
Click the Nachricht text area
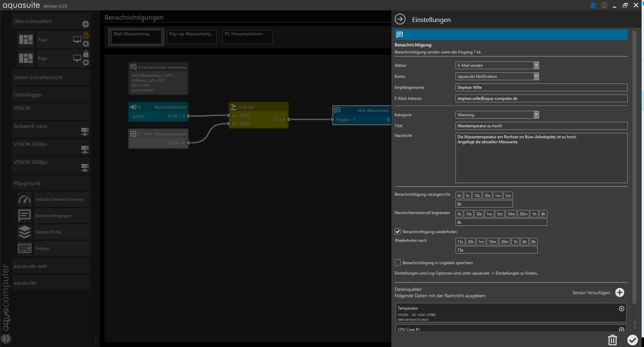click(541, 158)
